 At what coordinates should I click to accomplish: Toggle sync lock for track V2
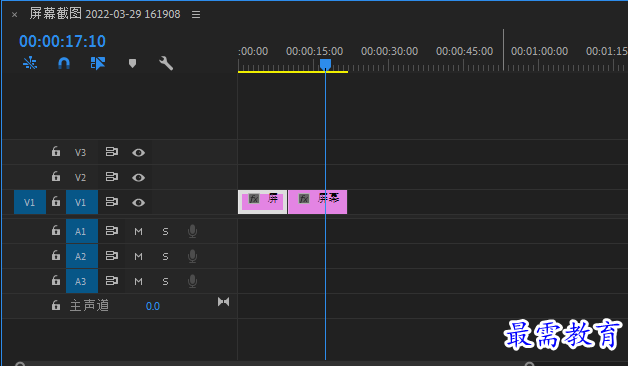click(112, 177)
